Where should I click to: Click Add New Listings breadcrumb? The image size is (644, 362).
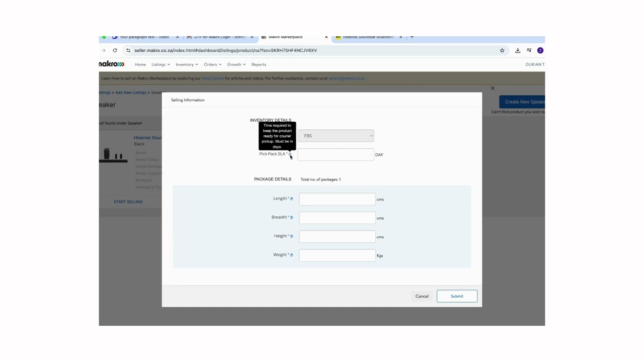[131, 93]
